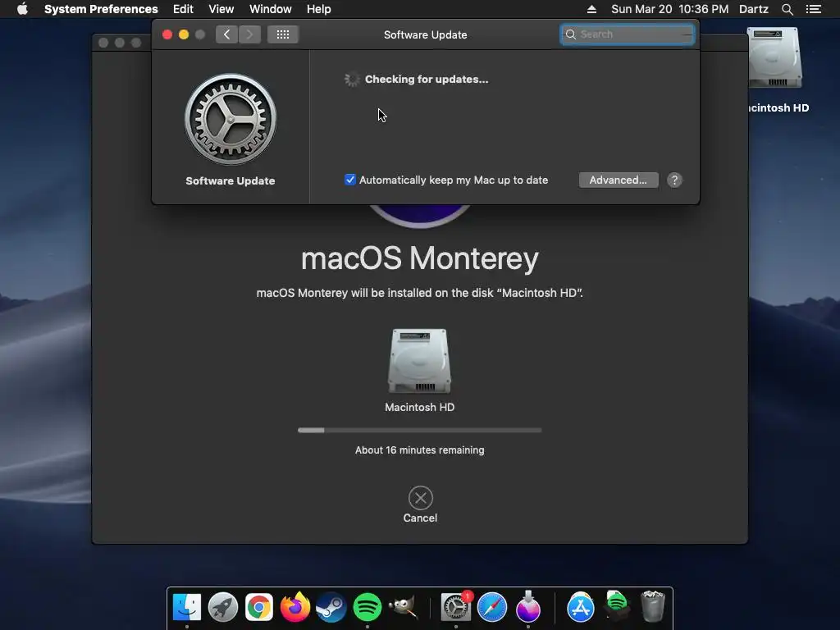
Task: Open Google Chrome from the Dock
Action: tap(259, 607)
